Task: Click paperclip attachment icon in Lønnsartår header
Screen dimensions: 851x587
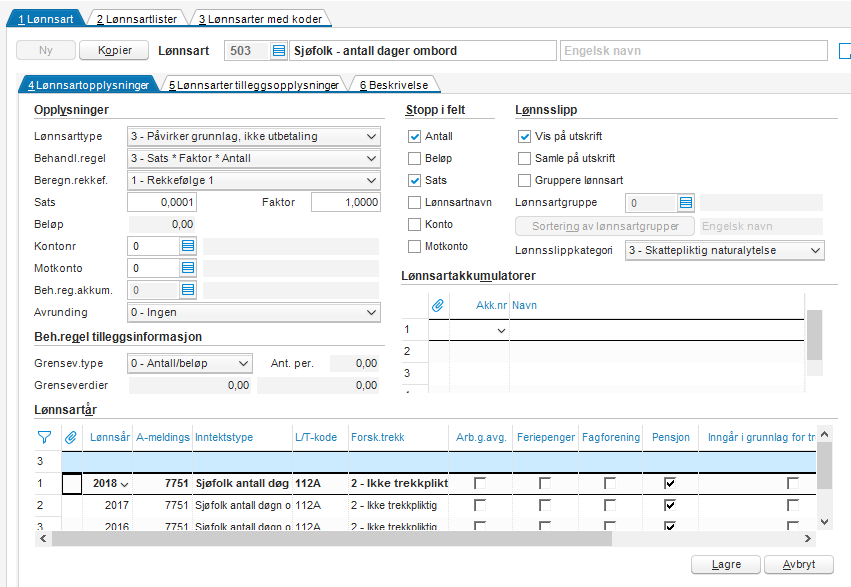Action: coord(71,437)
